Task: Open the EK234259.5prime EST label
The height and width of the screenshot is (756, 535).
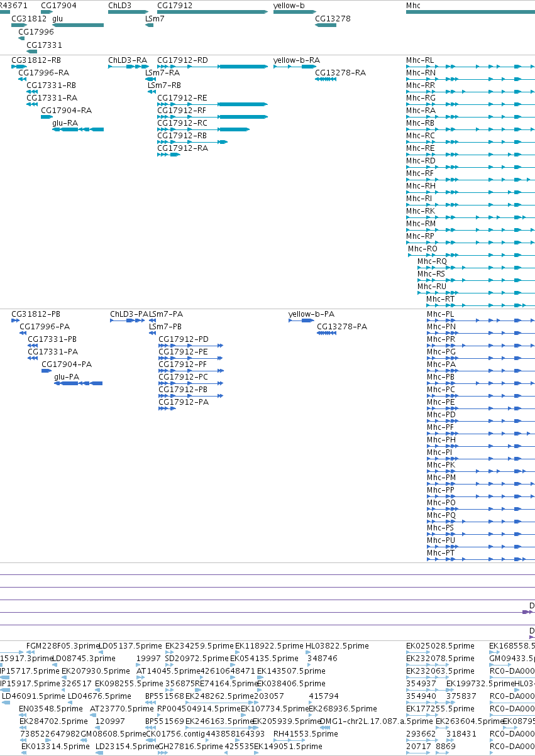Action: click(x=199, y=646)
